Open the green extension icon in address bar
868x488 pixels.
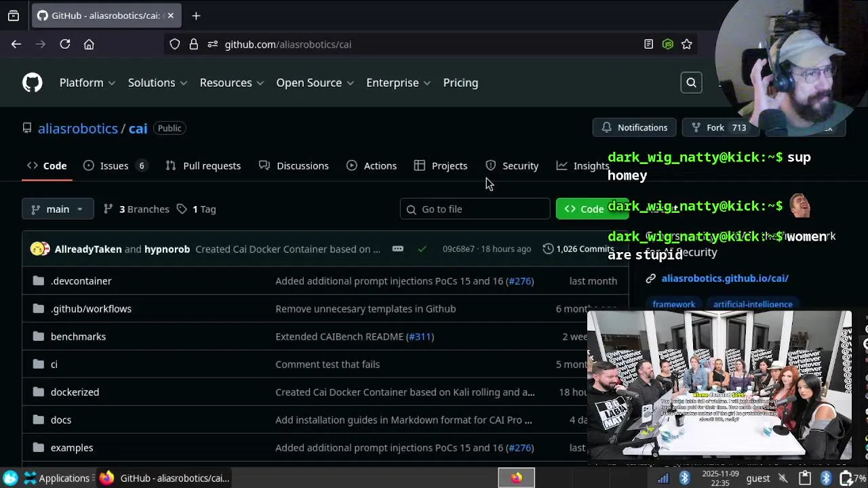[x=668, y=44]
